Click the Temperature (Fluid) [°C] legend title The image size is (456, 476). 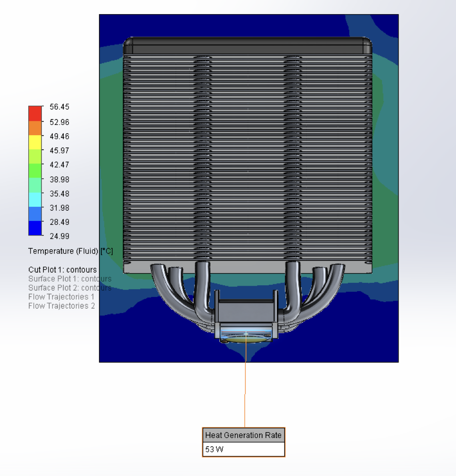70,251
